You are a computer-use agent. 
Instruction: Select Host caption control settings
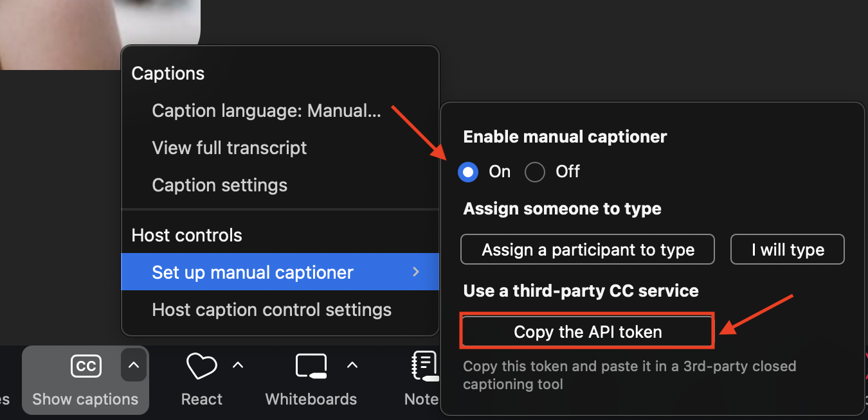271,310
